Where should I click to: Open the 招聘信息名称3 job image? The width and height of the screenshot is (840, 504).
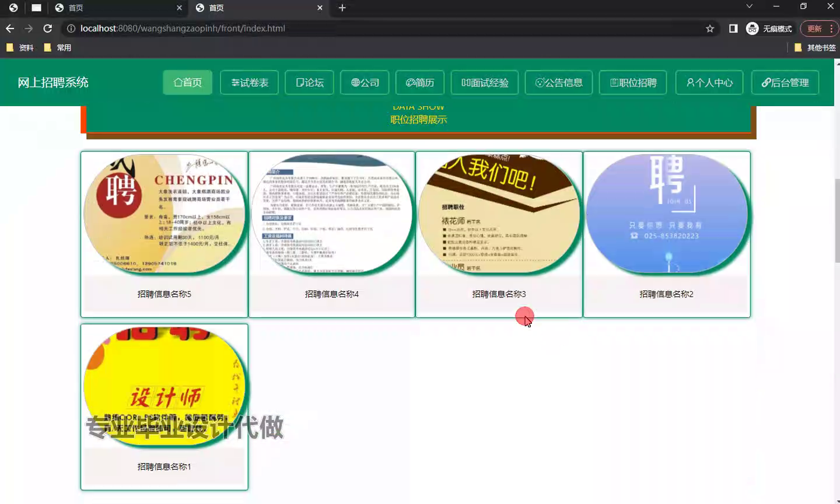(x=498, y=213)
